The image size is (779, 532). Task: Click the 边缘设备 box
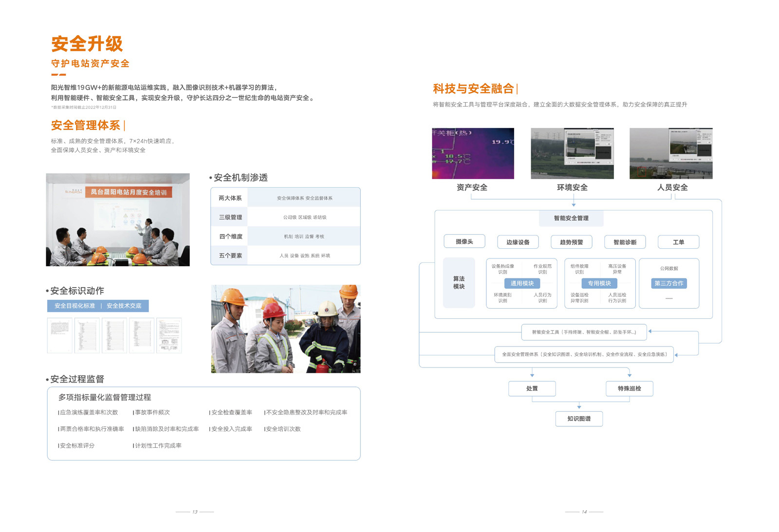(518, 242)
